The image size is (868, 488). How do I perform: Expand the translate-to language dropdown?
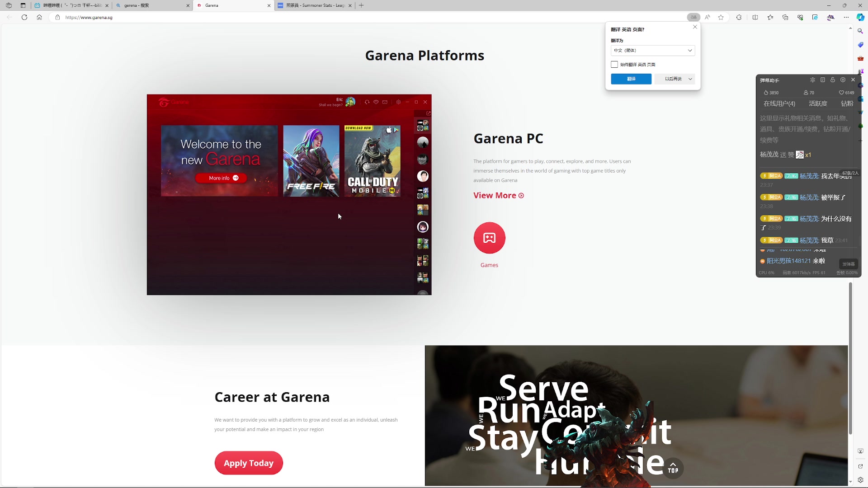pyautogui.click(x=652, y=50)
